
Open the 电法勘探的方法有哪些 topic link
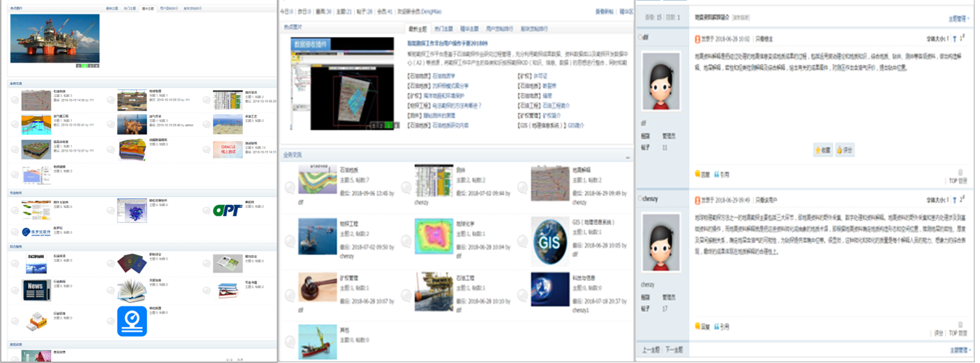[x=457, y=105]
